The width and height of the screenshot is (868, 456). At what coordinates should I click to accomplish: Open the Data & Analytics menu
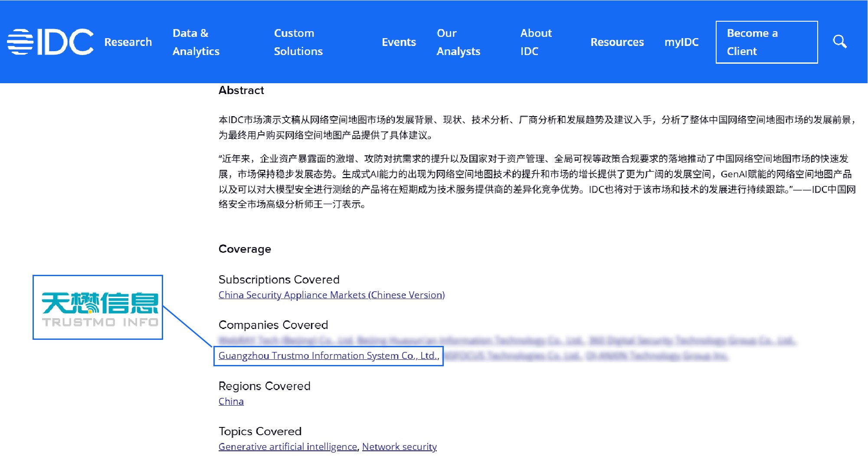point(196,42)
